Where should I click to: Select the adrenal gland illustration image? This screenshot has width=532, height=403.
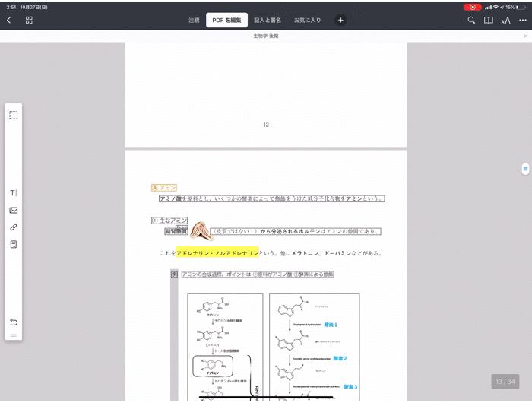201,231
